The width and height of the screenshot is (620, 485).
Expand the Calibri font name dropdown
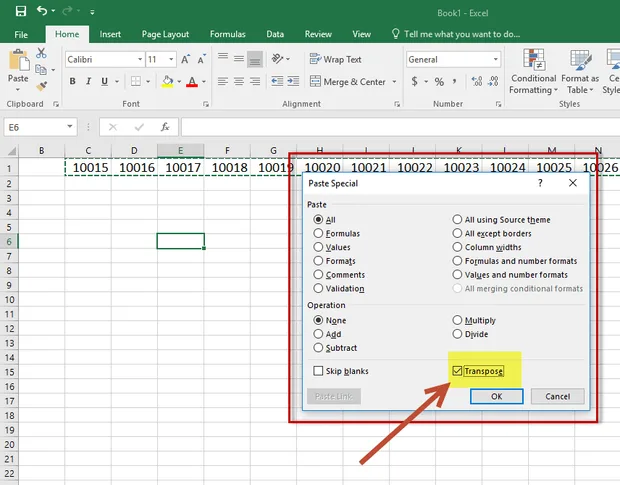(x=140, y=59)
